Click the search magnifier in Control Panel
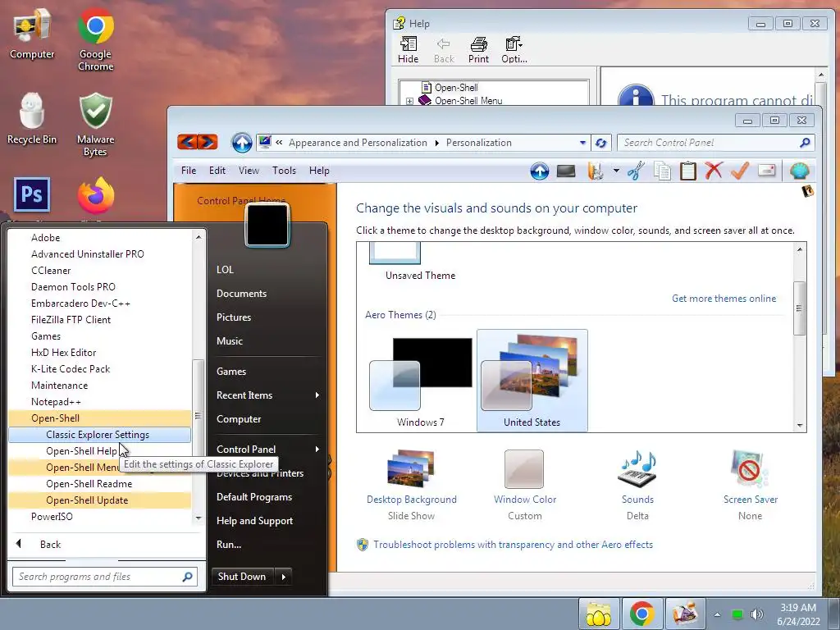The width and height of the screenshot is (840, 630). pos(805,143)
